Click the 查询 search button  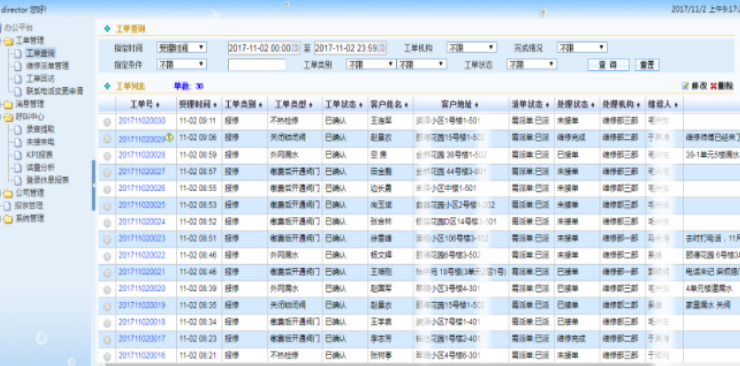[608, 65]
